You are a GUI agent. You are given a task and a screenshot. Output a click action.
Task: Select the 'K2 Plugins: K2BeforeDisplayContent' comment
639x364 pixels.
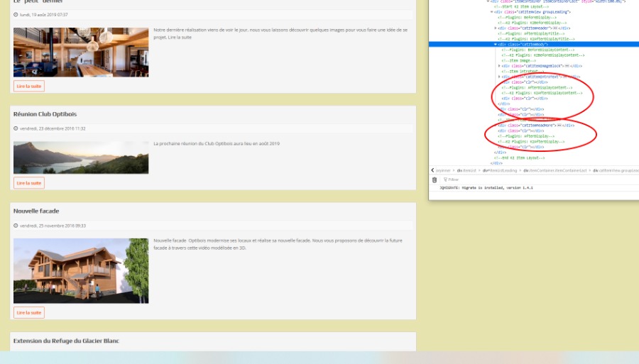(543, 55)
